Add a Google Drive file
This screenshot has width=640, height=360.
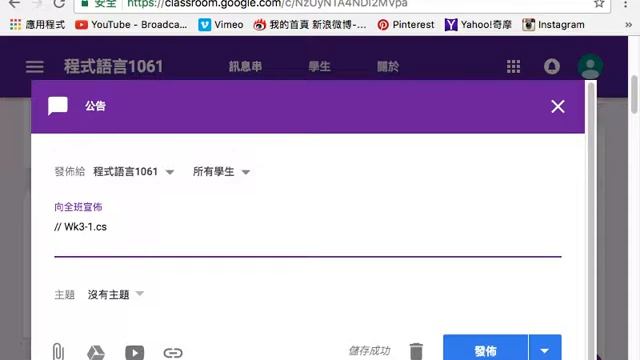(96, 352)
